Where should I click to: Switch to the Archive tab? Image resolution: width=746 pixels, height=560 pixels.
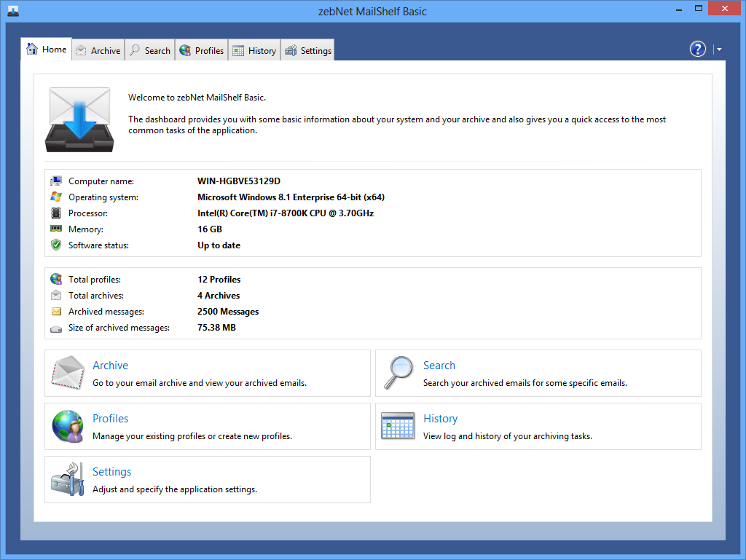click(x=98, y=50)
